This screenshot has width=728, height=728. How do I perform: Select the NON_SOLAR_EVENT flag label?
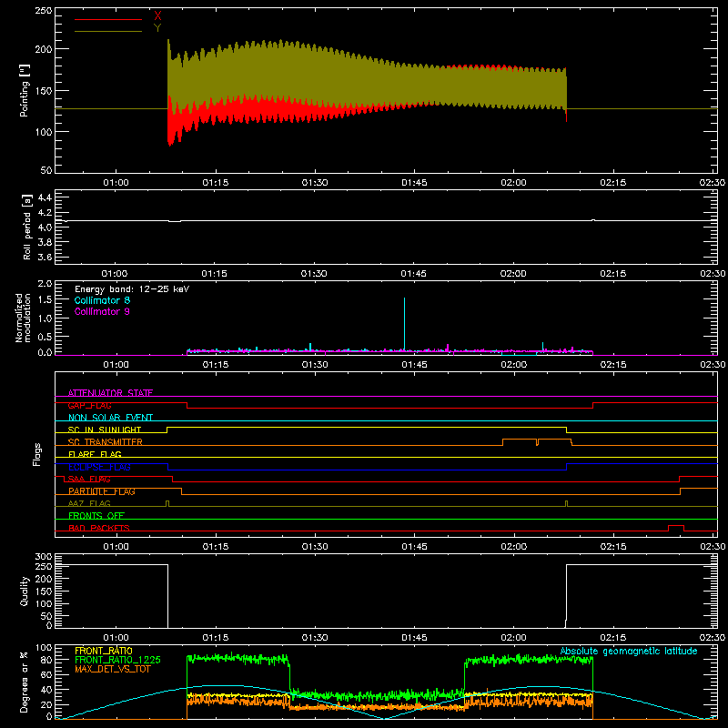110,418
